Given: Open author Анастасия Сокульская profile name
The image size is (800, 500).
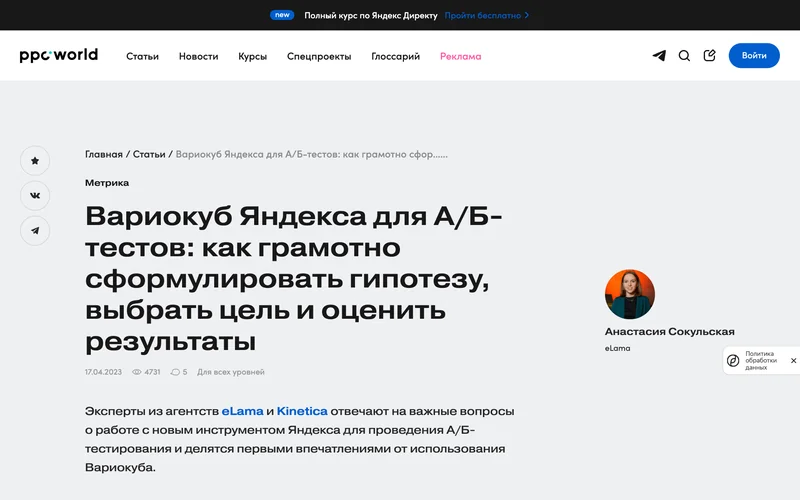Looking at the screenshot, I should click(669, 332).
